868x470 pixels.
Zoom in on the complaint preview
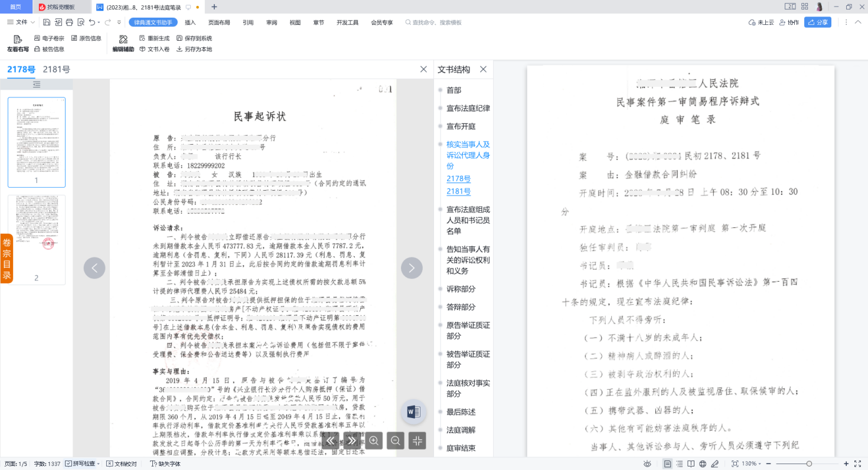[x=374, y=440]
